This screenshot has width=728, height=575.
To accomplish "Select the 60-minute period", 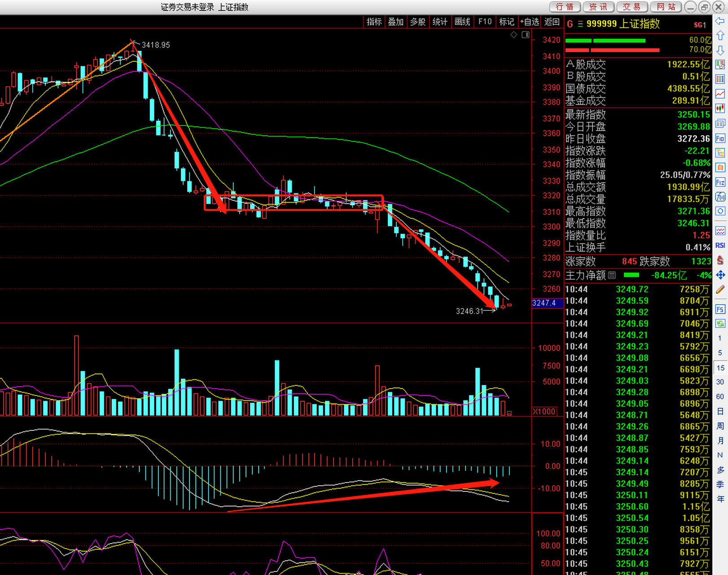I will [720, 396].
